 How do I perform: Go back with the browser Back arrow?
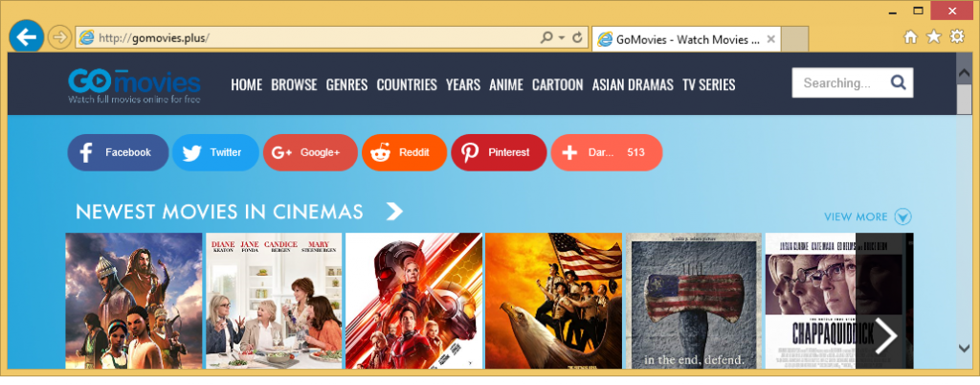click(26, 37)
